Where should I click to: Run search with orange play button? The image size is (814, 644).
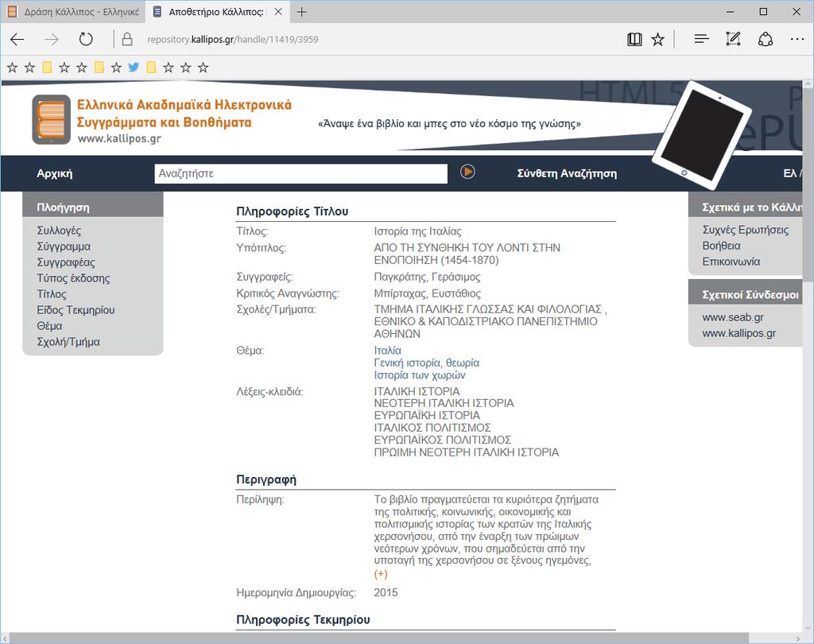pos(467,172)
